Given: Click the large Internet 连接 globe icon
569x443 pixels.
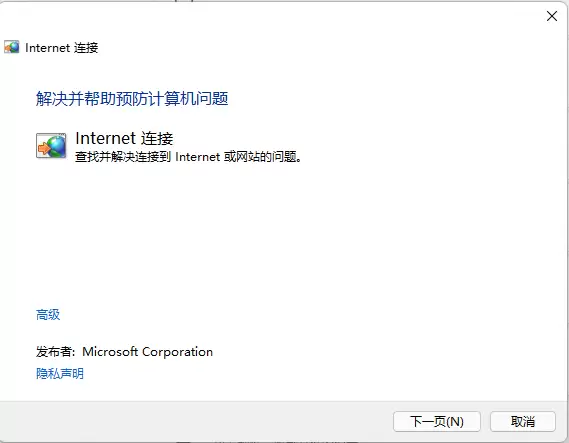Looking at the screenshot, I should tap(51, 145).
